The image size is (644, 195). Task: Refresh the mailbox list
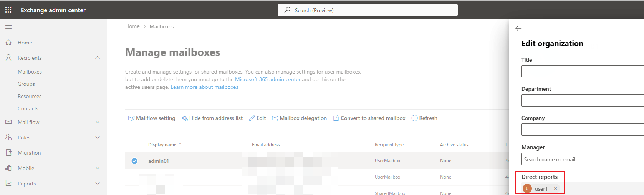coord(424,118)
